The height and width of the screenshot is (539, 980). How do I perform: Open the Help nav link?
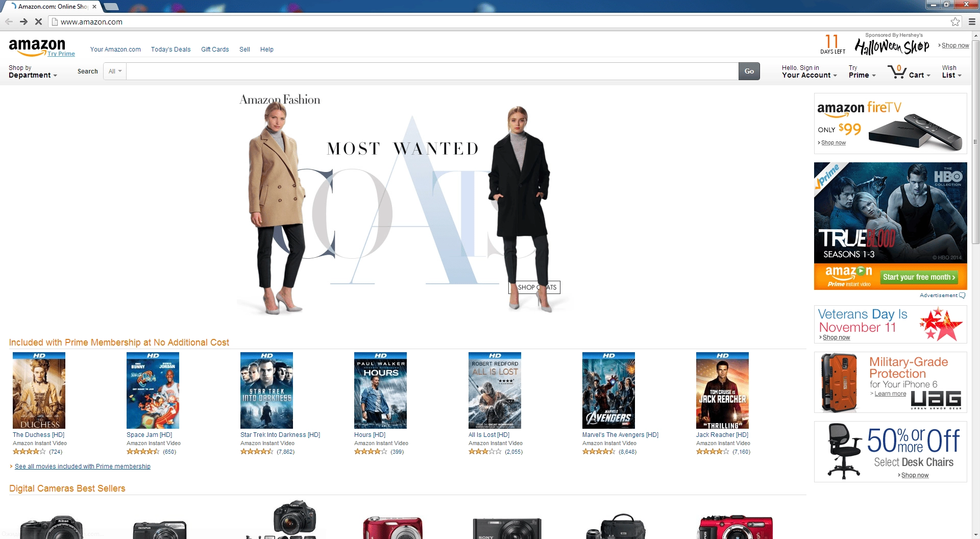[x=266, y=50]
